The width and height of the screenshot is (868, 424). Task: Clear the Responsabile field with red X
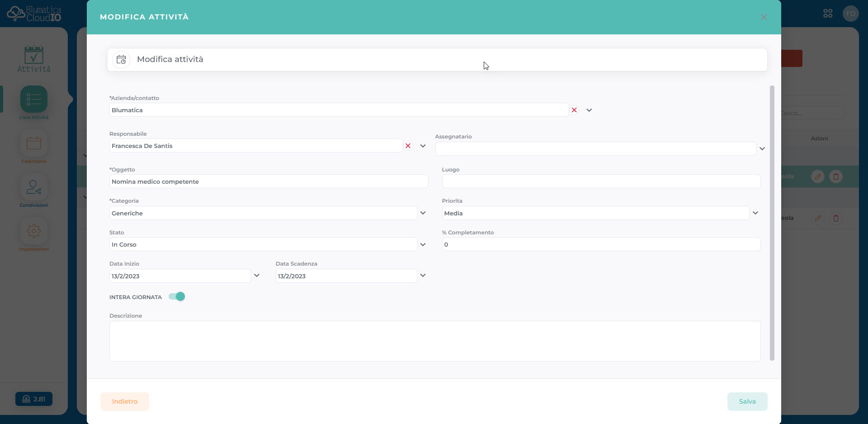click(x=408, y=146)
